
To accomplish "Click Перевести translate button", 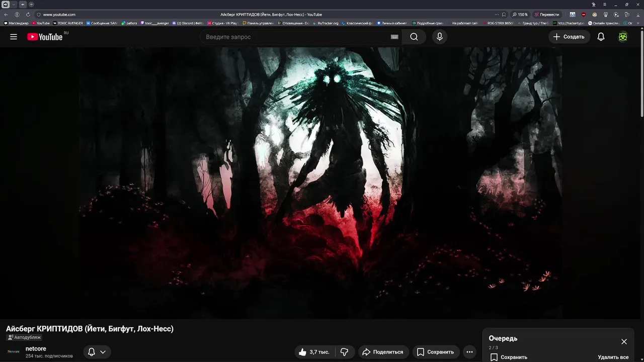I will [547, 15].
